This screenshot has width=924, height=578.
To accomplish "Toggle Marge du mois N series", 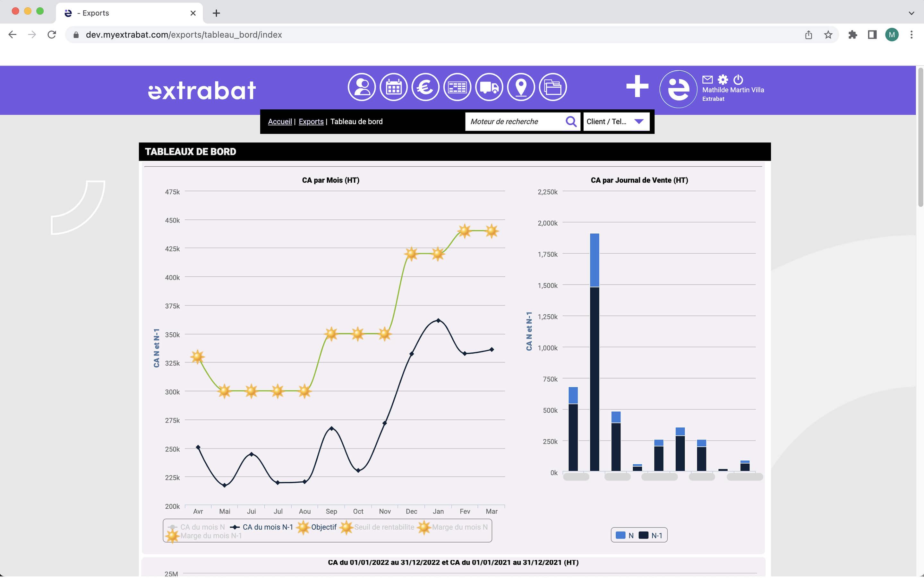I will (452, 527).
